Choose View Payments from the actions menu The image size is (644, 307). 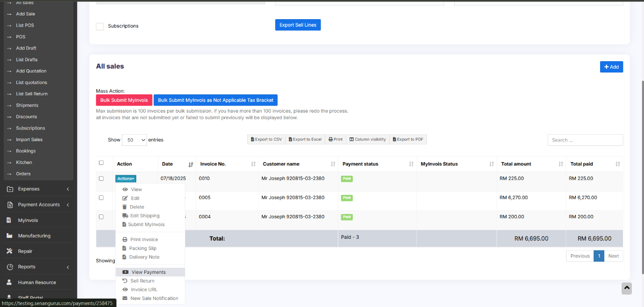(x=148, y=272)
